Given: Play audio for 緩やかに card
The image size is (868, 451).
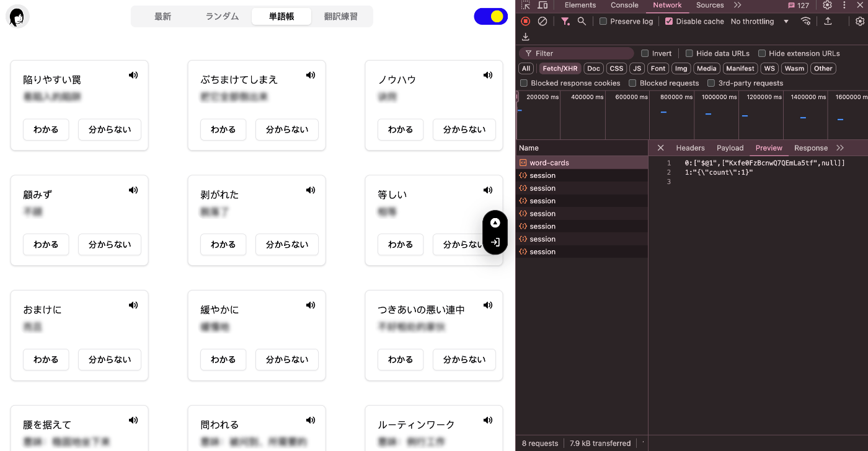Looking at the screenshot, I should [311, 305].
